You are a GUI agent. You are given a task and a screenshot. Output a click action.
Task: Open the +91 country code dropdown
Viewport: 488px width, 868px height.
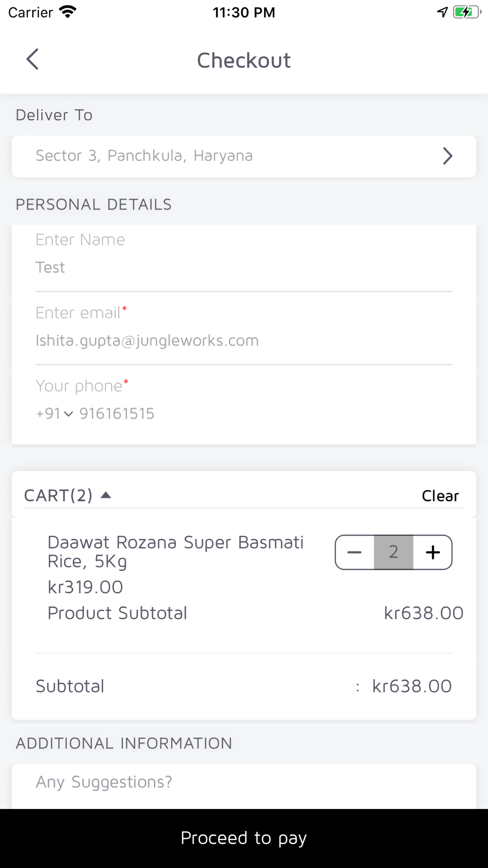point(54,413)
